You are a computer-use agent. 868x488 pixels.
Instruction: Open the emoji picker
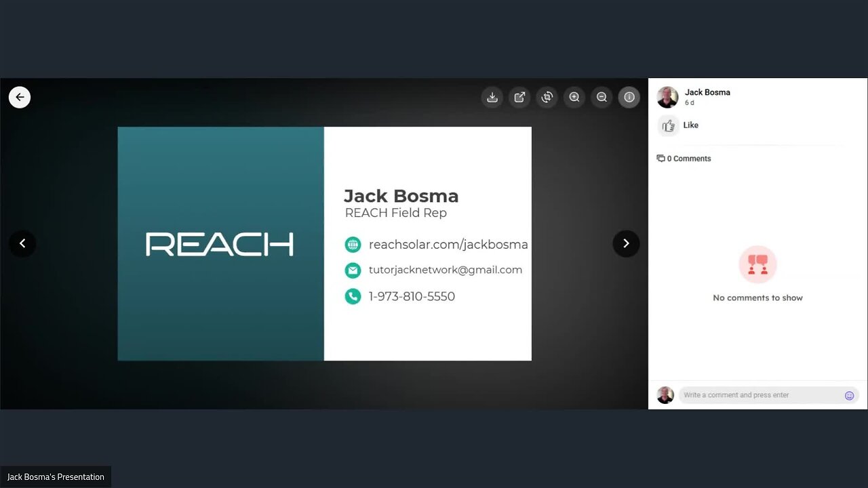(849, 395)
